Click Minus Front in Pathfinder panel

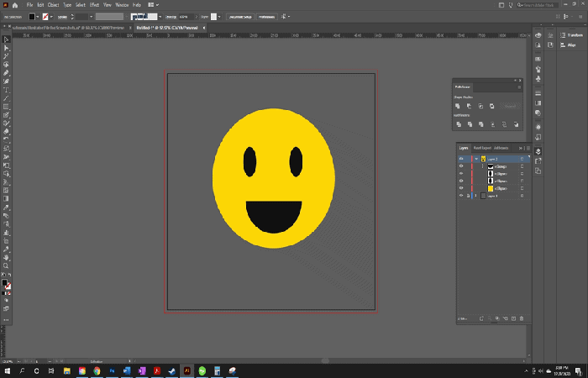pyautogui.click(x=469, y=107)
